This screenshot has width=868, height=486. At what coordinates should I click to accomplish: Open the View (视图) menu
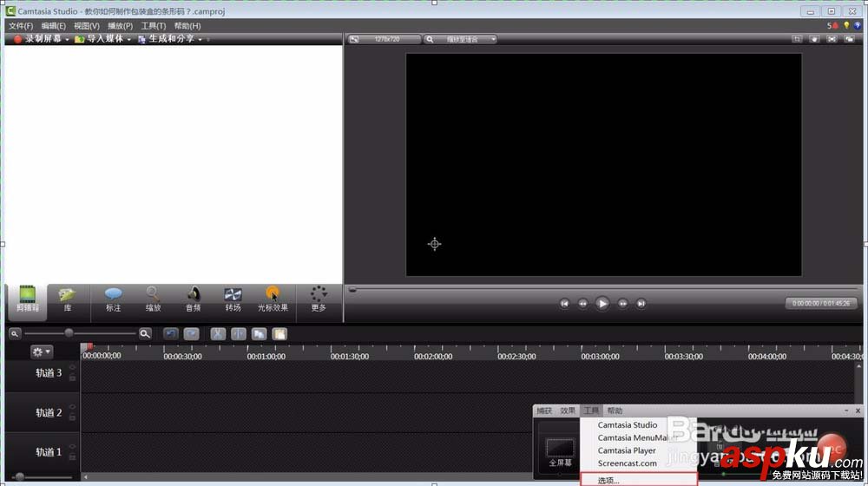[86, 26]
